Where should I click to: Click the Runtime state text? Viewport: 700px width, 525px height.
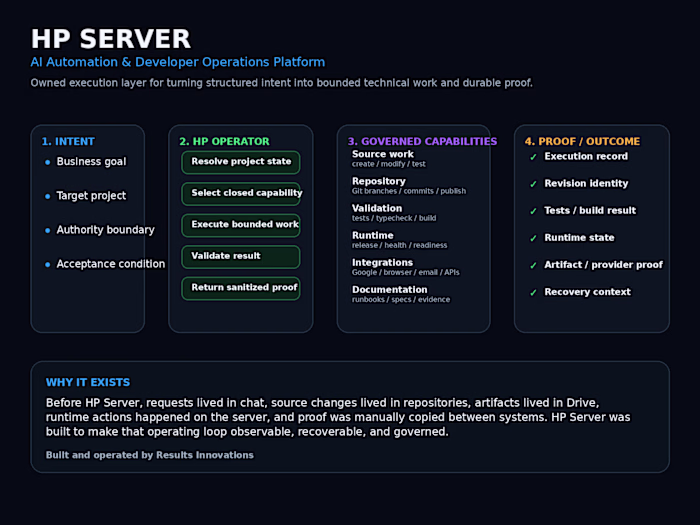pos(579,238)
